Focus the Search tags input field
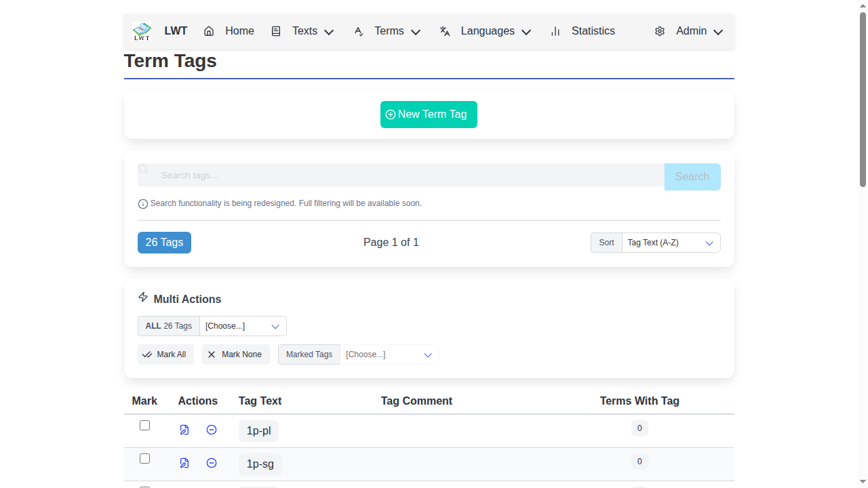The image size is (868, 488). point(407,176)
